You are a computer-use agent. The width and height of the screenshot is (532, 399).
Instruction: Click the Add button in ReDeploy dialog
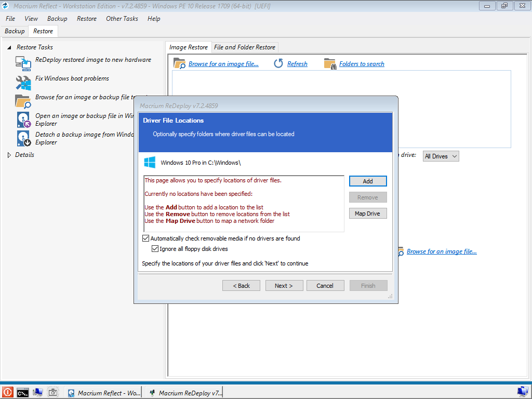pos(368,181)
